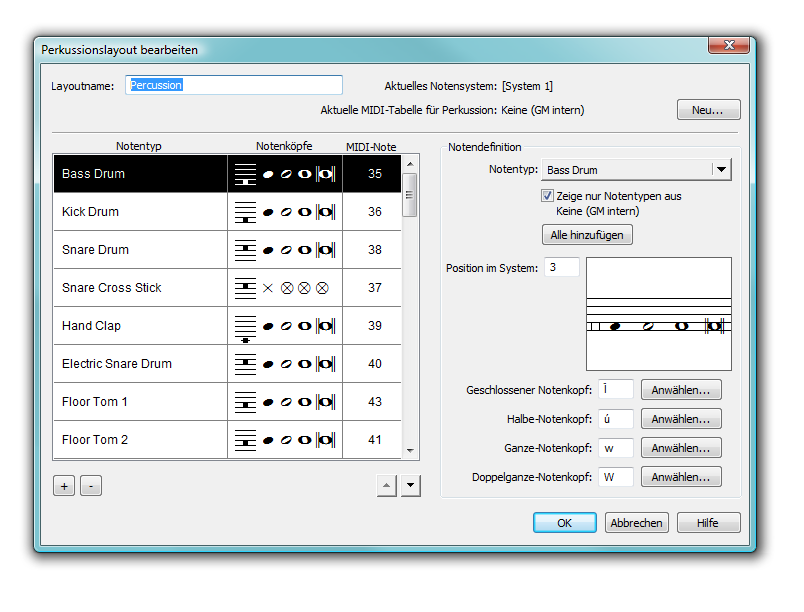Click the Abbrechen button
804x612 pixels.
[x=636, y=523]
